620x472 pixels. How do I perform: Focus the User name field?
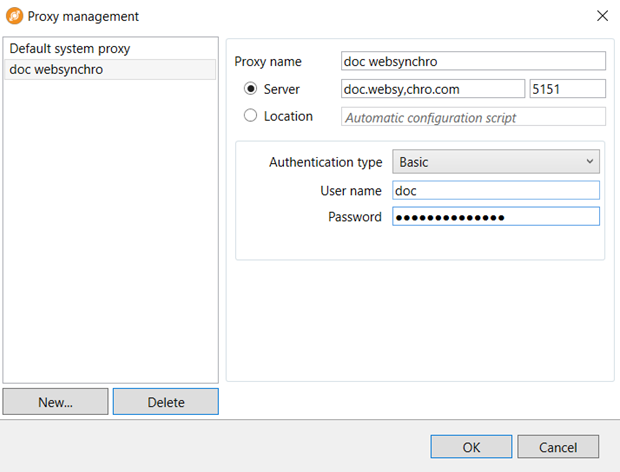coord(496,191)
